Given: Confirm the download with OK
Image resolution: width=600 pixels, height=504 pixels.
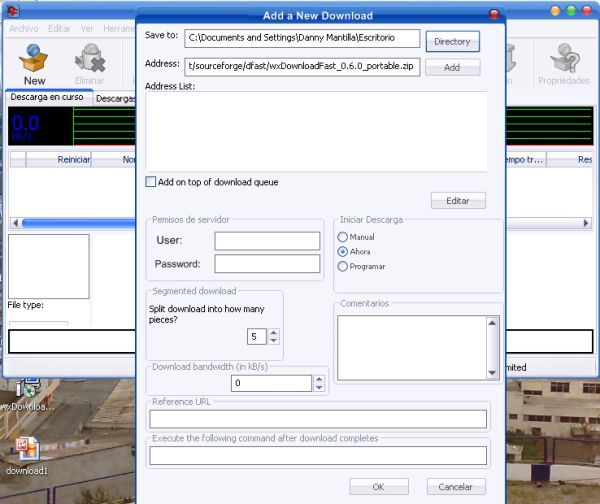Looking at the screenshot, I should (x=378, y=486).
